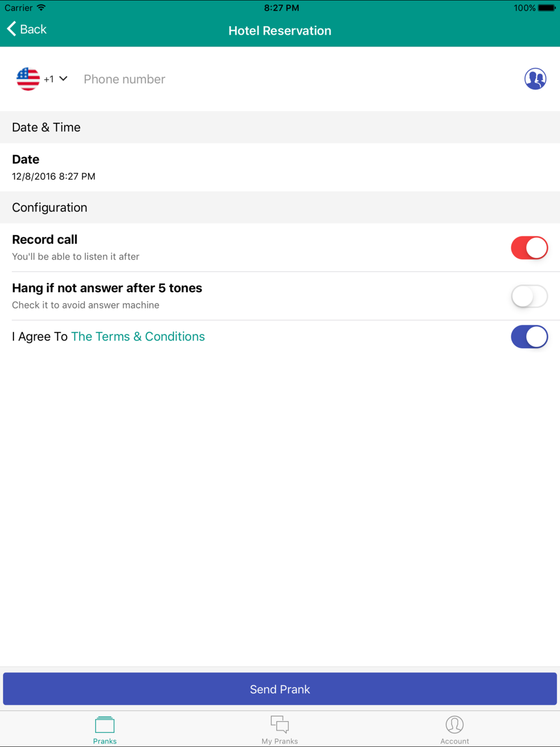560x747 pixels.
Task: Open the contacts picker icon
Action: pyautogui.click(x=535, y=79)
